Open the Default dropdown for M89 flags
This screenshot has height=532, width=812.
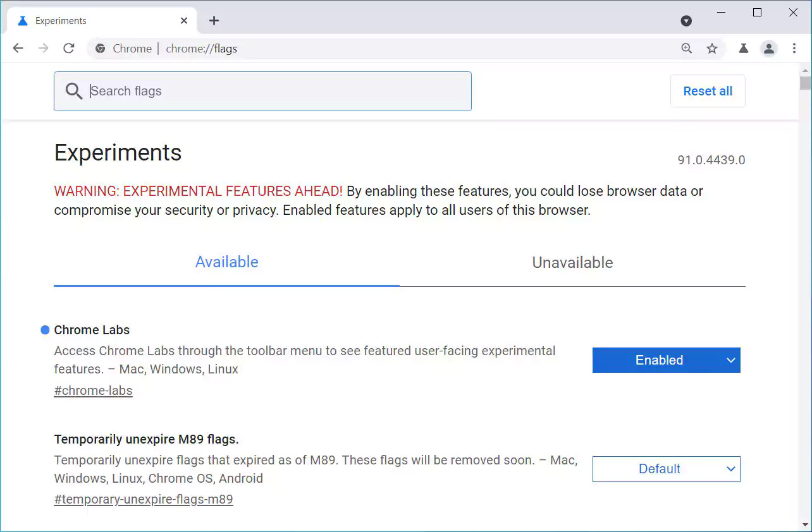click(666, 469)
